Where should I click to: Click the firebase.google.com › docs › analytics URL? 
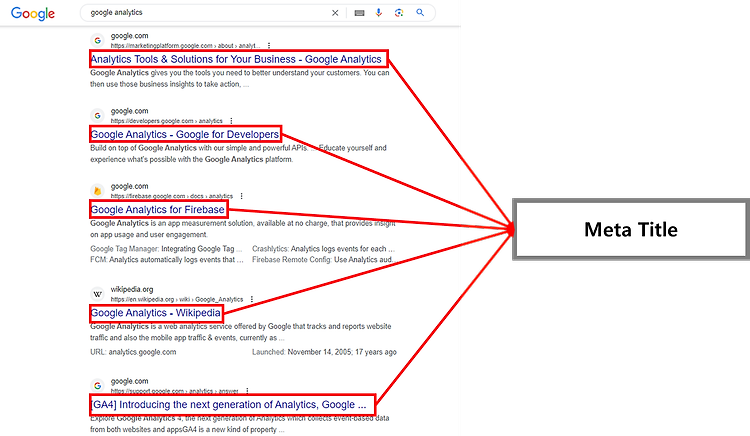172,196
